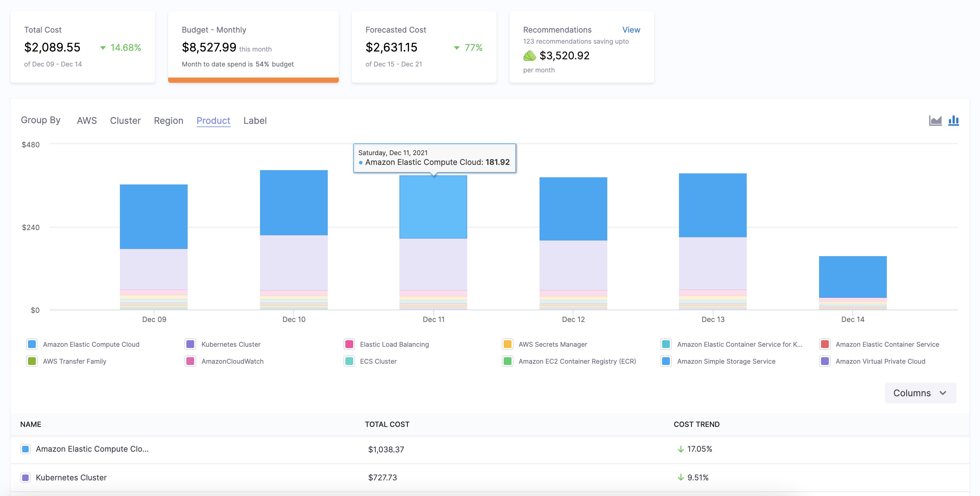Viewport: 980px width, 496px height.
Task: Toggle Kubernetes Cluster legend item
Action: pos(223,344)
